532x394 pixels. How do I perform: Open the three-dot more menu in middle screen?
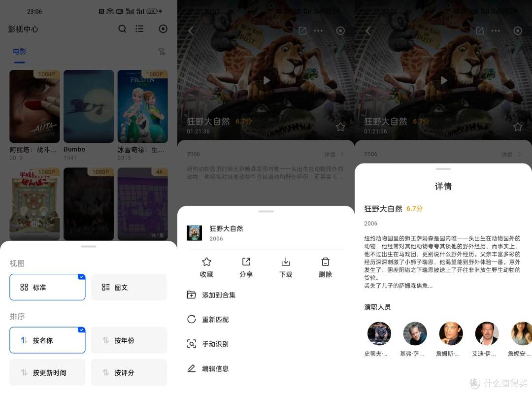pyautogui.click(x=318, y=31)
